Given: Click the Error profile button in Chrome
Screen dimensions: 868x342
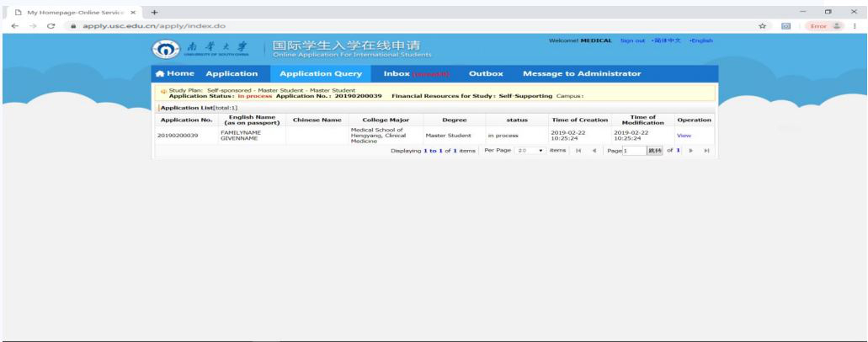Looking at the screenshot, I should click(x=826, y=26).
